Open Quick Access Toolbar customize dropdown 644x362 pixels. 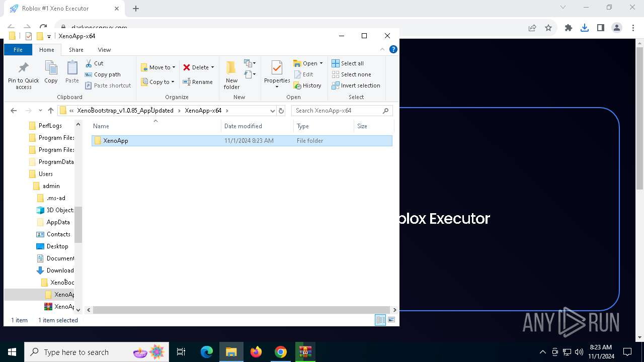(x=49, y=36)
